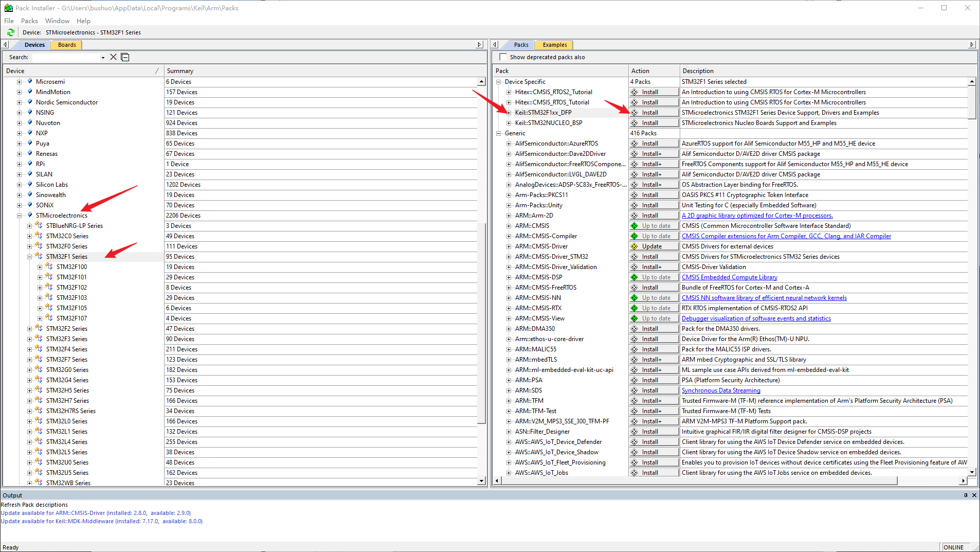
Task: Select the Devices tab
Action: pos(34,45)
